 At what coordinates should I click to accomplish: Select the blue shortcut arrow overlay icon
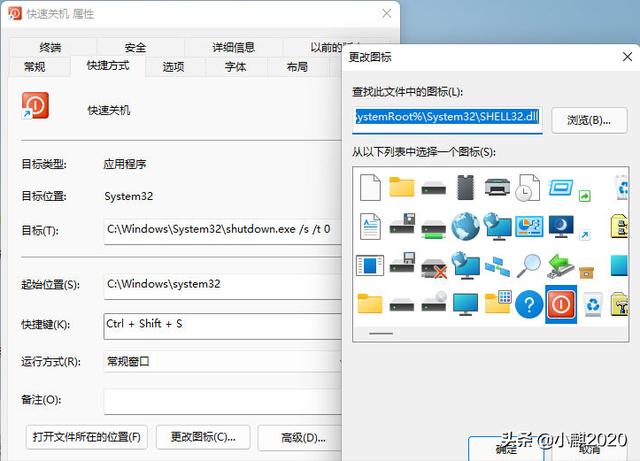tap(584, 235)
